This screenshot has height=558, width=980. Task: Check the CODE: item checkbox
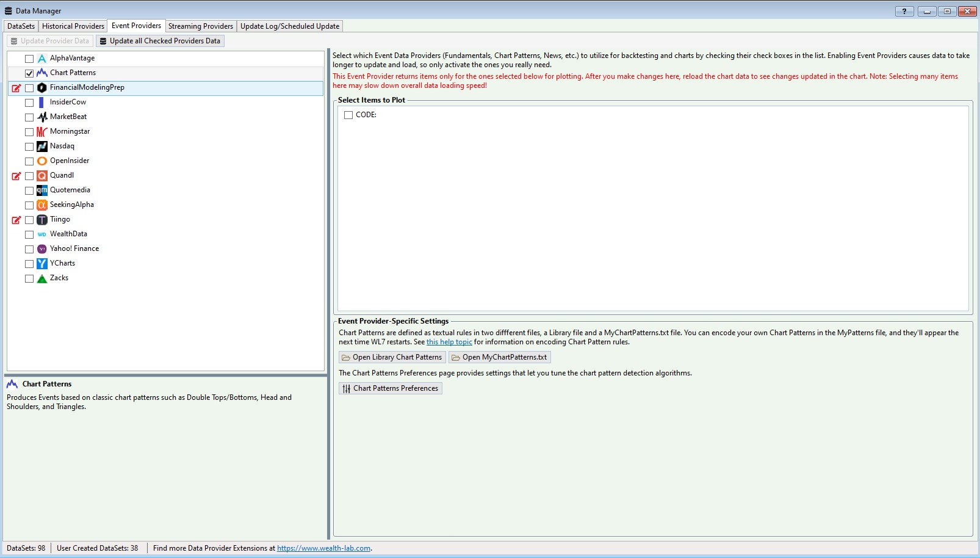(348, 115)
